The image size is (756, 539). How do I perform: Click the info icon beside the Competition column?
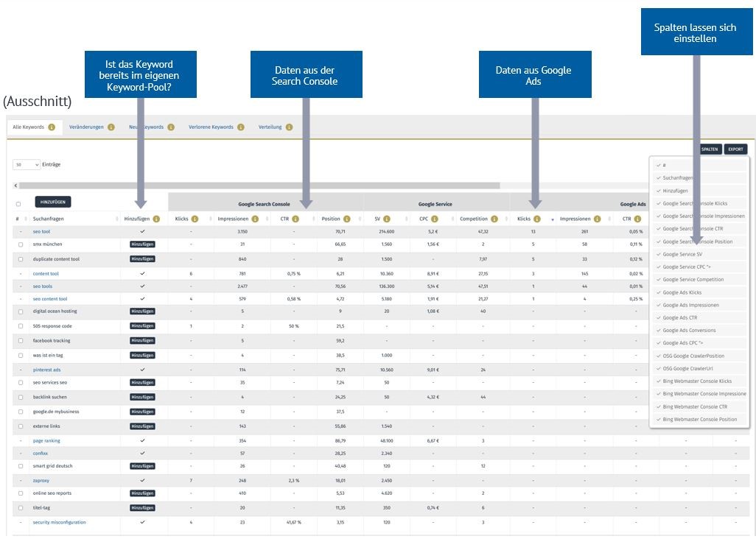pos(494,218)
